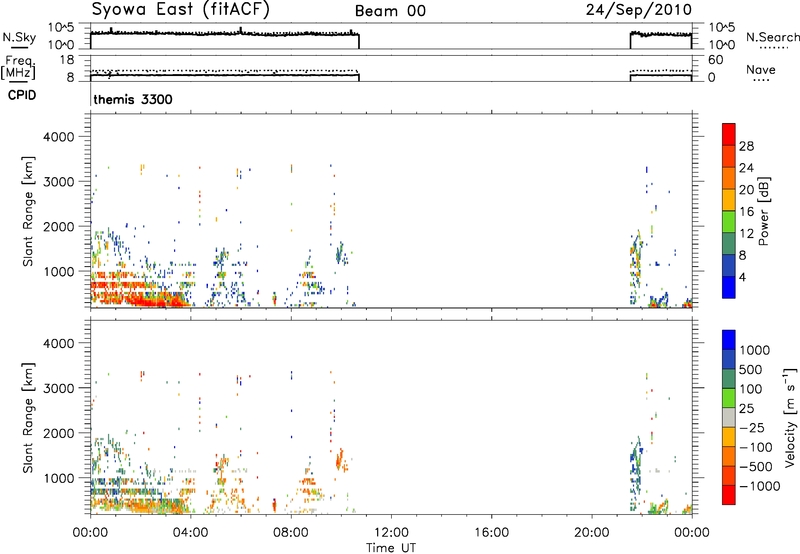Click the dotted line sample under N.Search

(774, 48)
